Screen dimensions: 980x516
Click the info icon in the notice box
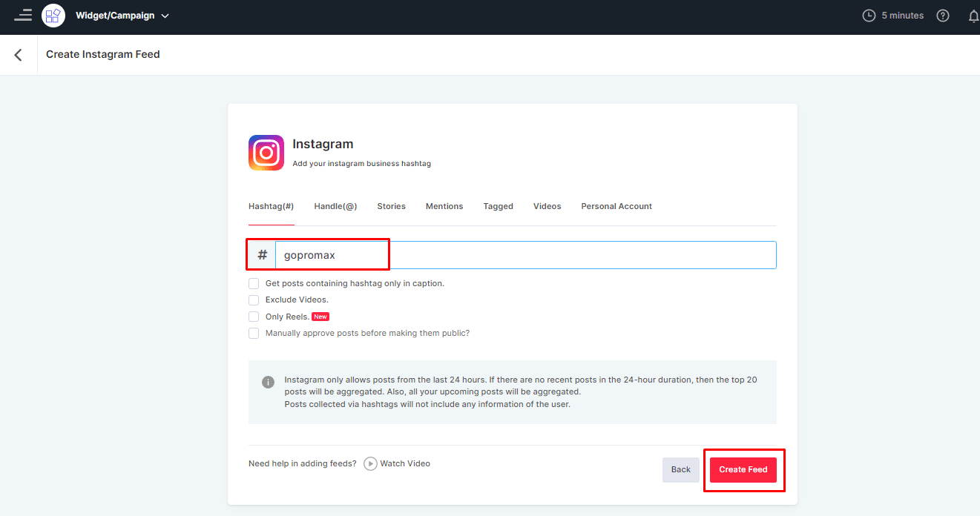point(268,383)
